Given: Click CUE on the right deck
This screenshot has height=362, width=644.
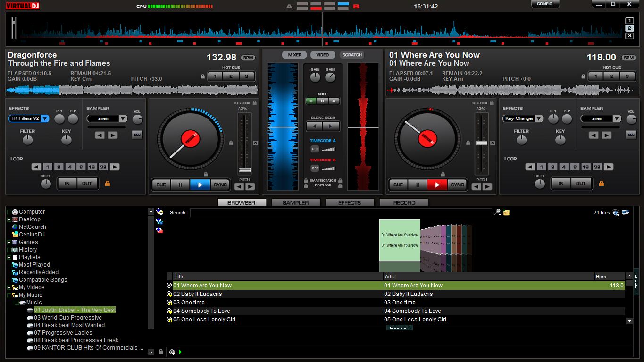Looking at the screenshot, I should [398, 185].
